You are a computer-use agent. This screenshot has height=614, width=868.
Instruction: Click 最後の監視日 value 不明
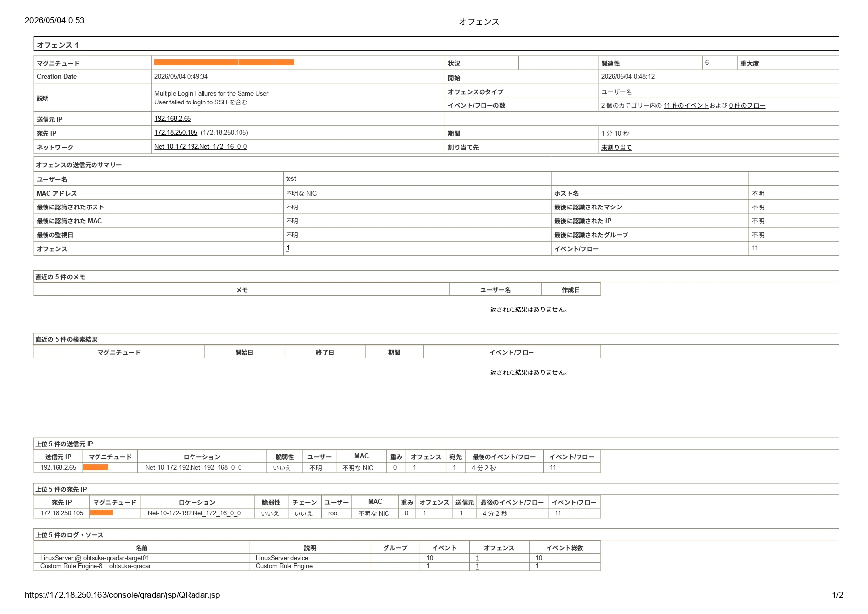292,235
